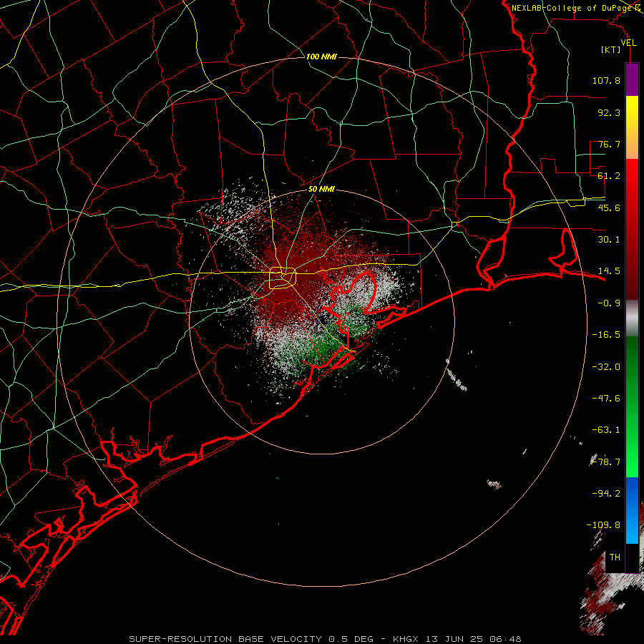Click the blue segment of velocity scale
644x644 pixels.
click(x=632, y=510)
